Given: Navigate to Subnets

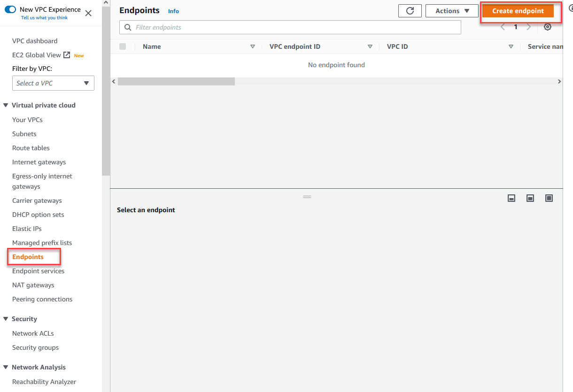Looking at the screenshot, I should coord(24,134).
